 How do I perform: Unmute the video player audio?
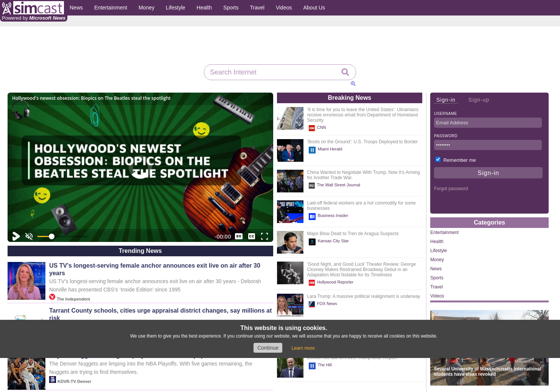coord(29,237)
